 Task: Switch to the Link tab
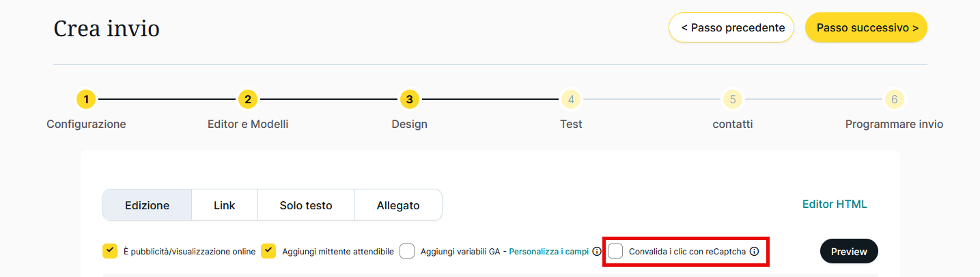225,205
